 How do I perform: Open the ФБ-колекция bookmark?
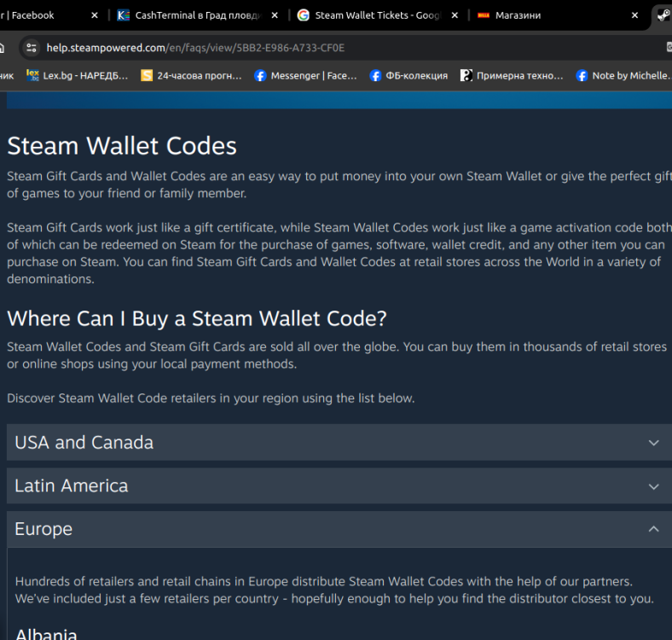tap(408, 75)
